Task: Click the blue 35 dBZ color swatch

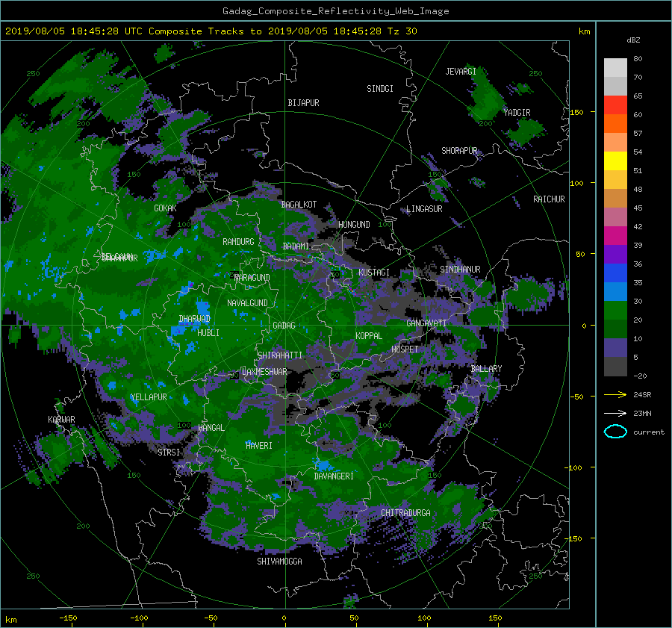Action: 615,273
